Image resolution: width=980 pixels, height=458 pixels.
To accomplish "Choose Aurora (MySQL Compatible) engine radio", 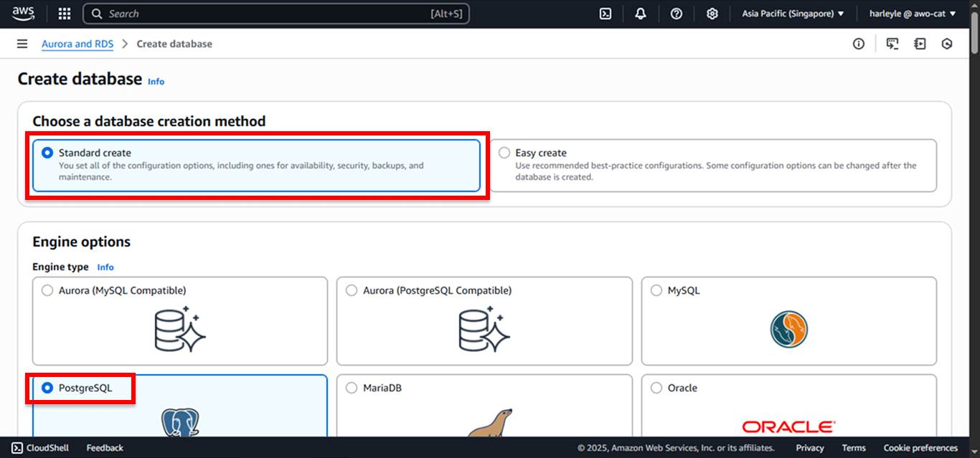I will coord(47,290).
